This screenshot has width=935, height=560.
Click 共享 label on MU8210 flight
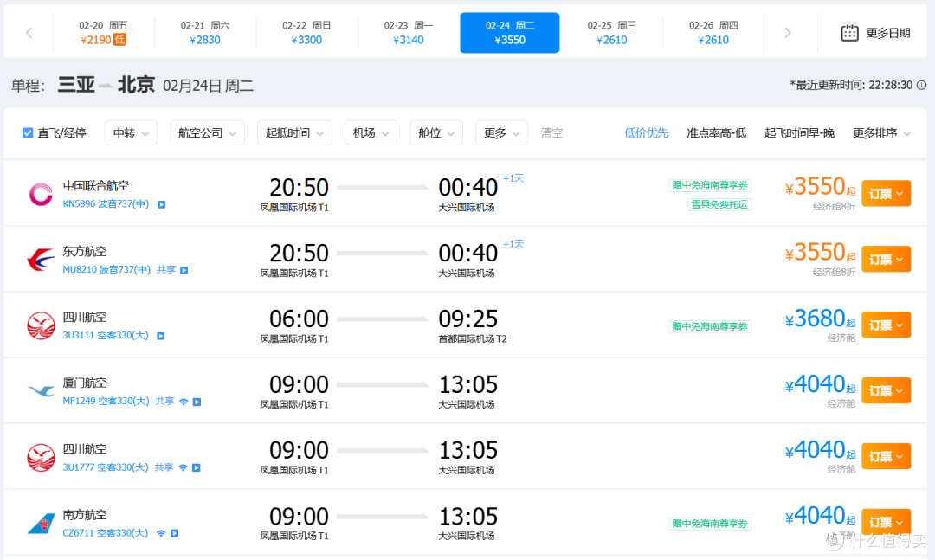pos(165,269)
